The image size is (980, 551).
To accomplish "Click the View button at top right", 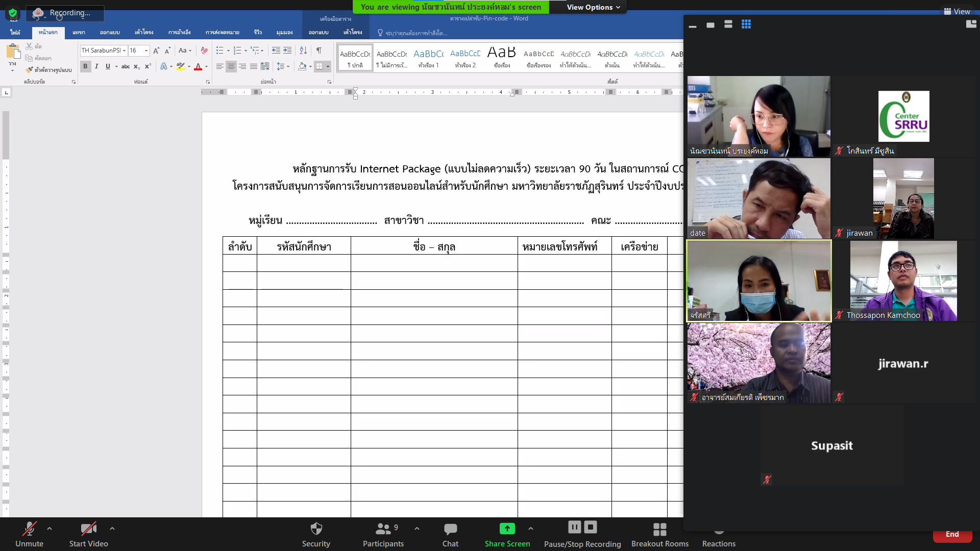I will click(x=957, y=11).
